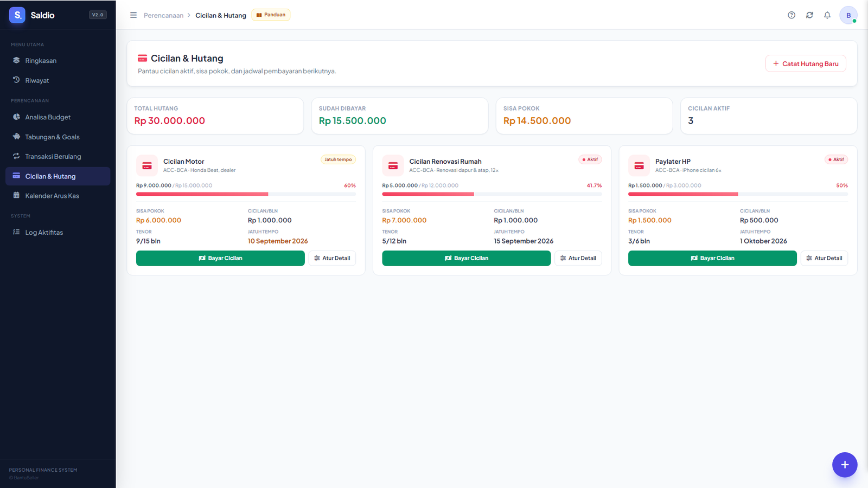The image size is (868, 488).
Task: Click the Cicilan & Hutang heading icon
Action: pos(143,58)
